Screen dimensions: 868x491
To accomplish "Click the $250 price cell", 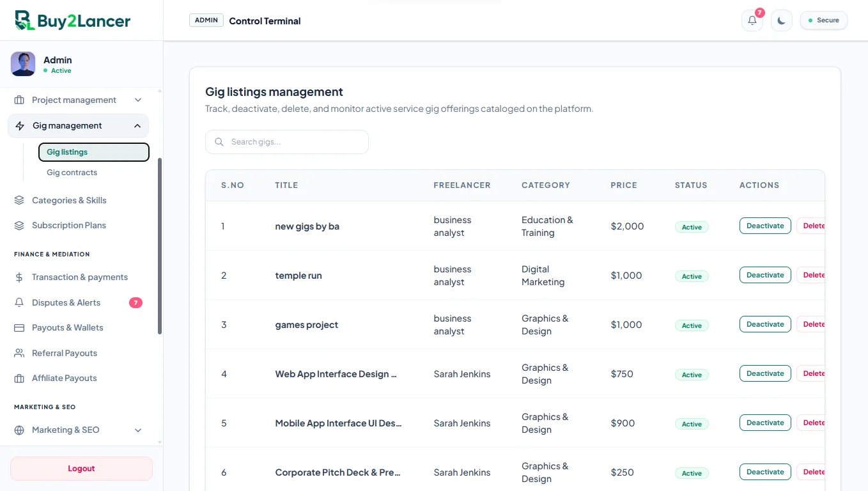I will (x=623, y=472).
